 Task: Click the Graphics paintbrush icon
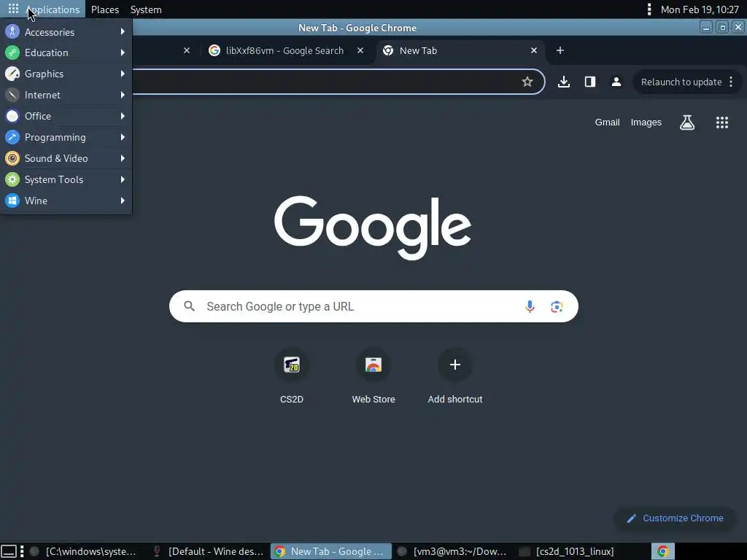click(x=12, y=74)
